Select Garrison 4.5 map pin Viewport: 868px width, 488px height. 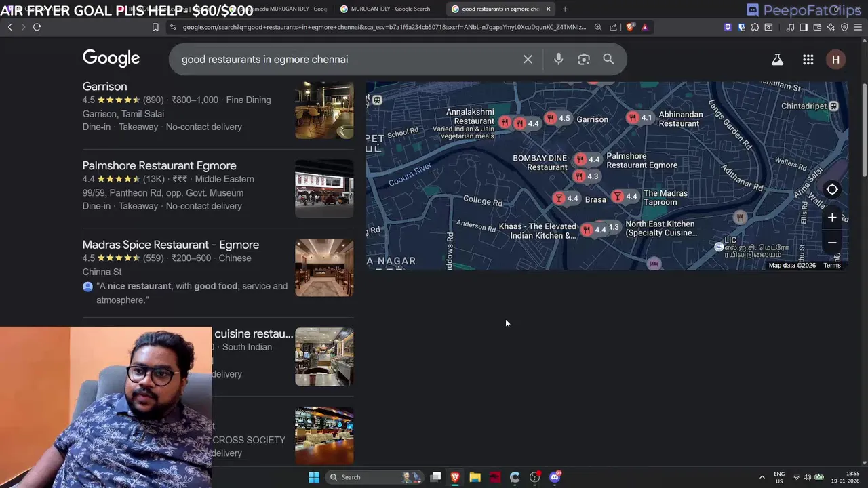(x=557, y=119)
